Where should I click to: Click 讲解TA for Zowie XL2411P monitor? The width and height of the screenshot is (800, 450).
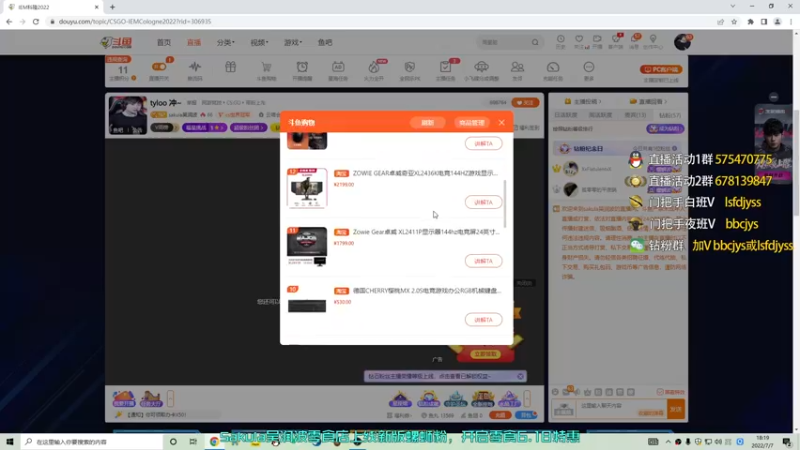point(483,261)
